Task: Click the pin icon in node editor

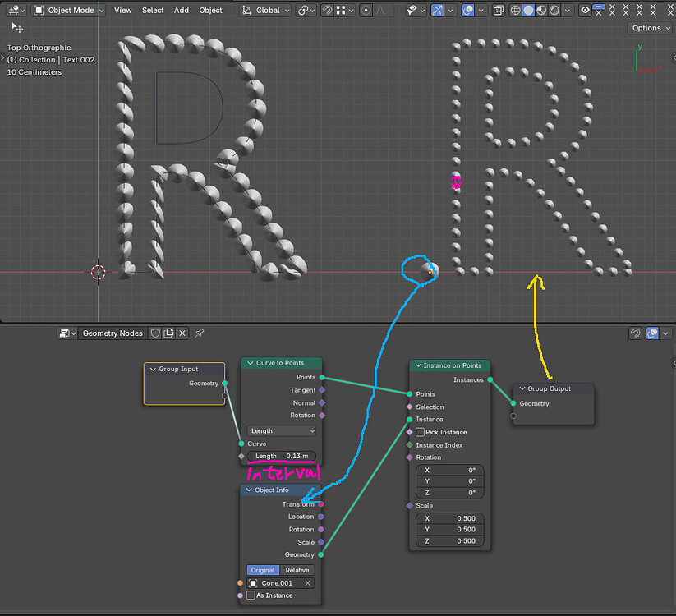Action: [x=199, y=333]
